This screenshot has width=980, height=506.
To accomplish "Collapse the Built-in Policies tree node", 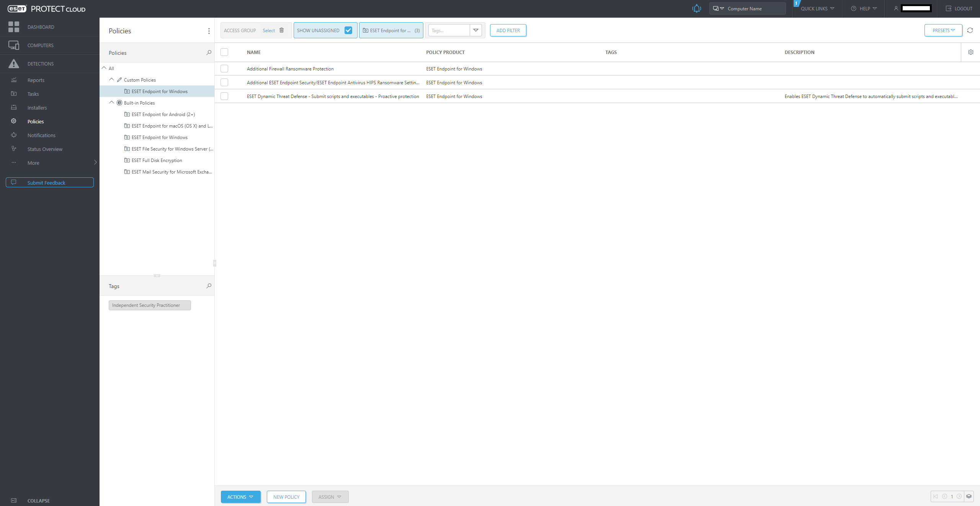I will pos(112,103).
